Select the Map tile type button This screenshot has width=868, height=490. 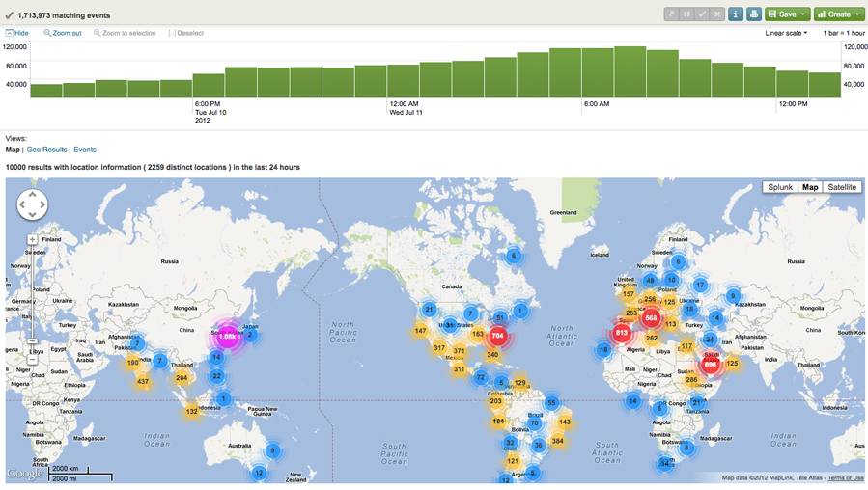coord(810,187)
